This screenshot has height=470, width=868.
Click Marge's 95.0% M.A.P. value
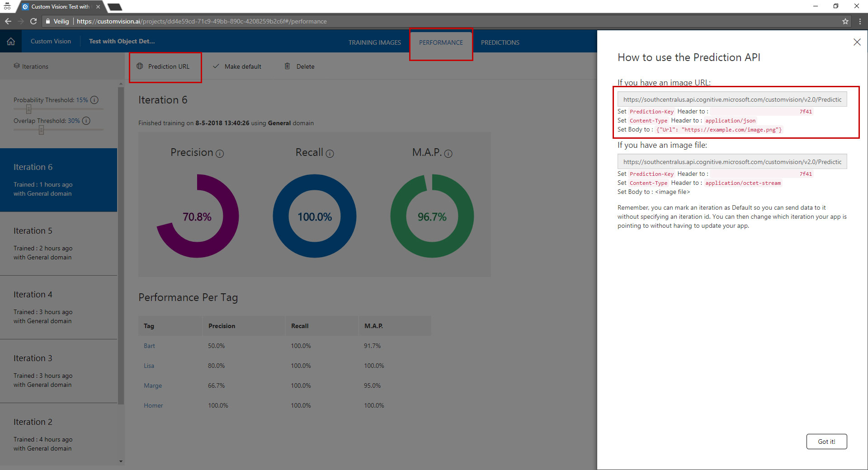(x=373, y=385)
